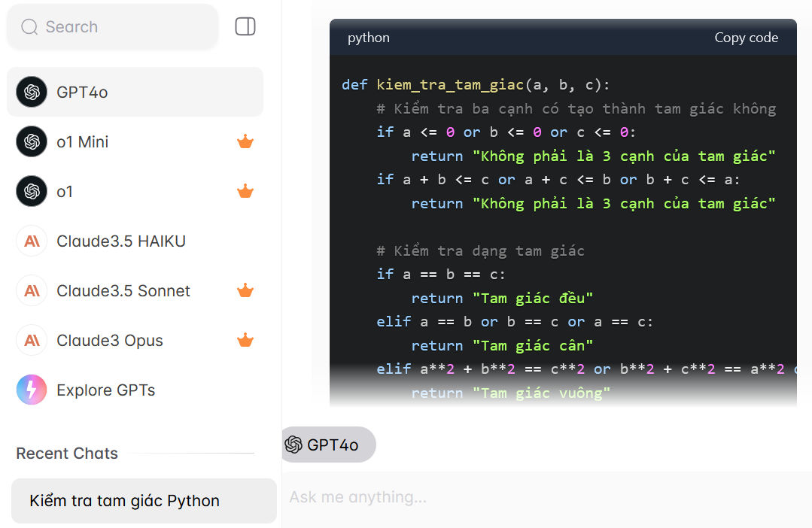Viewport: 812px width, 528px height.
Task: Select the Claude3 Opus model
Action: coord(135,341)
